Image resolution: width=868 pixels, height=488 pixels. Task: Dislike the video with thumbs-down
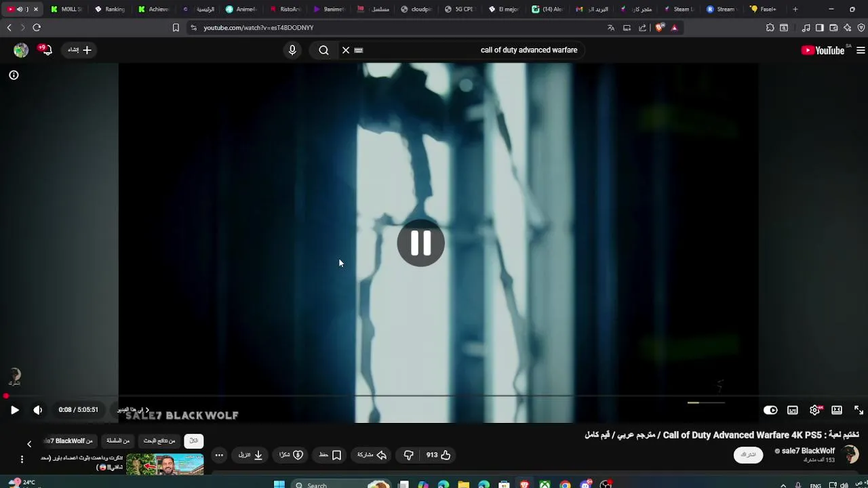pyautogui.click(x=408, y=455)
